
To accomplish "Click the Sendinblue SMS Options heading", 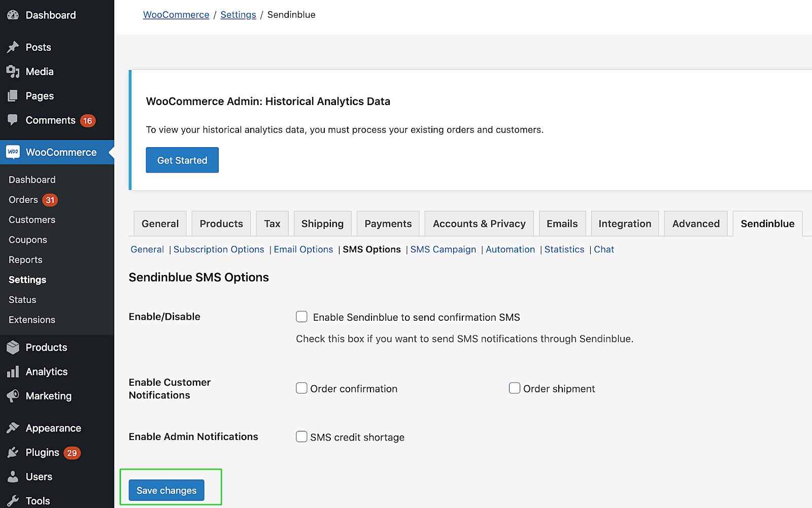I will (x=198, y=278).
